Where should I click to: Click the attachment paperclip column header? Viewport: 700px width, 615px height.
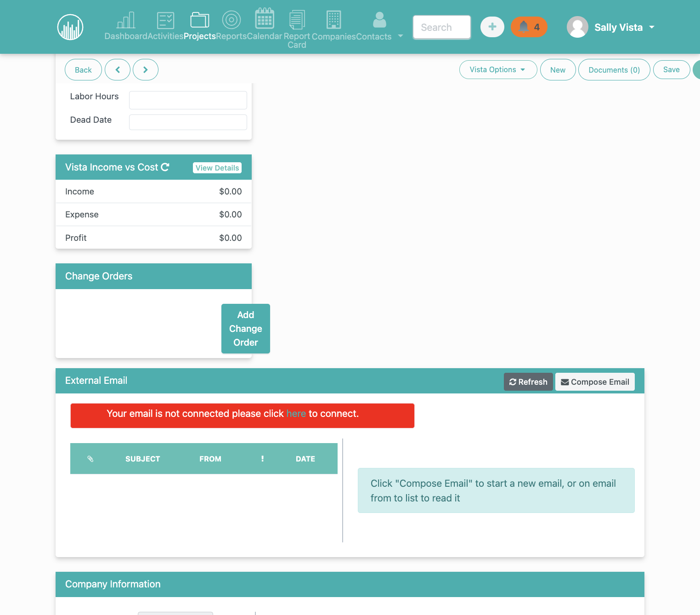(x=90, y=459)
